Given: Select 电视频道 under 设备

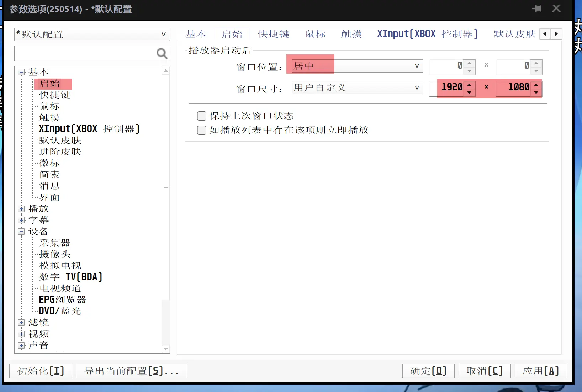Looking at the screenshot, I should pyautogui.click(x=60, y=288).
